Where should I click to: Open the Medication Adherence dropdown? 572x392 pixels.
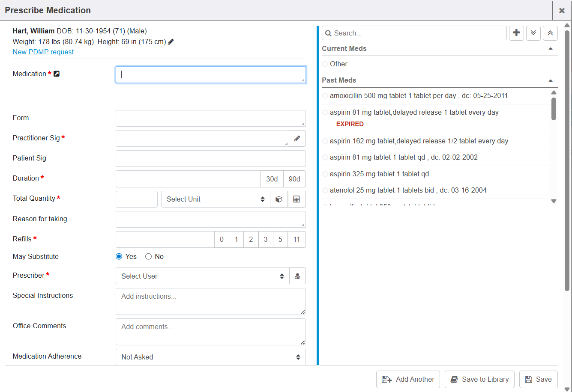[210, 357]
